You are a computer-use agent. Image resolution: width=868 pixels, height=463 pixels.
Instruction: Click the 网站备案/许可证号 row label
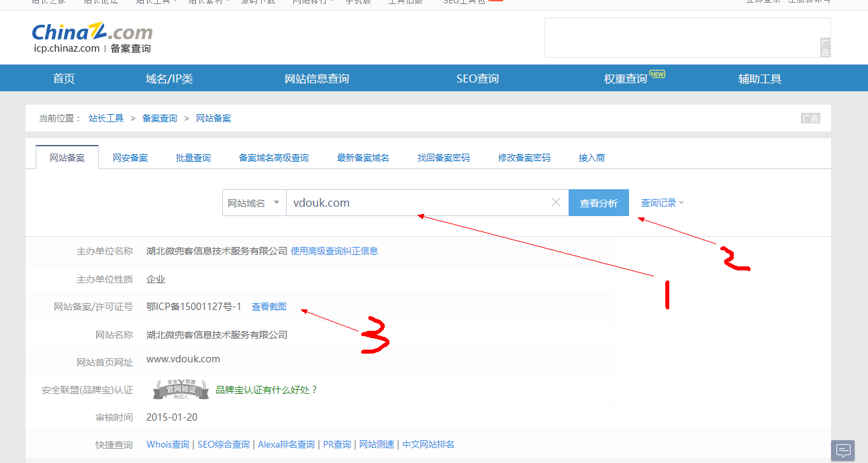[x=93, y=307]
